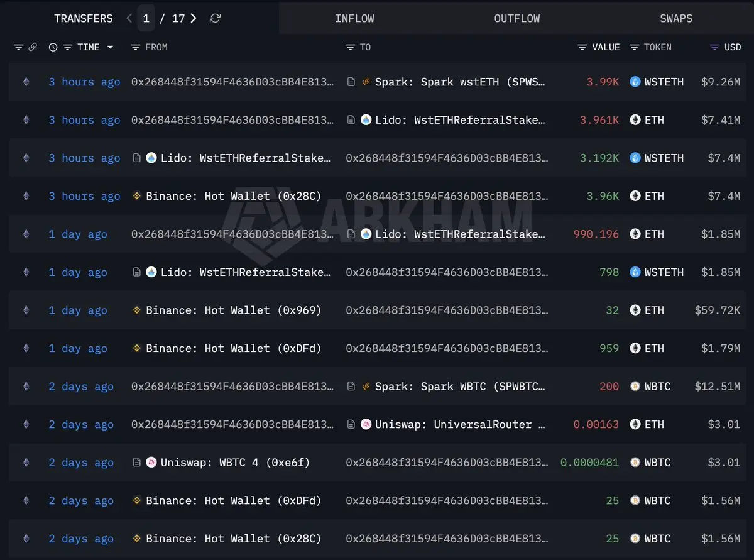Edit the page number field showing 1
This screenshot has height=560, width=754.
pos(146,18)
